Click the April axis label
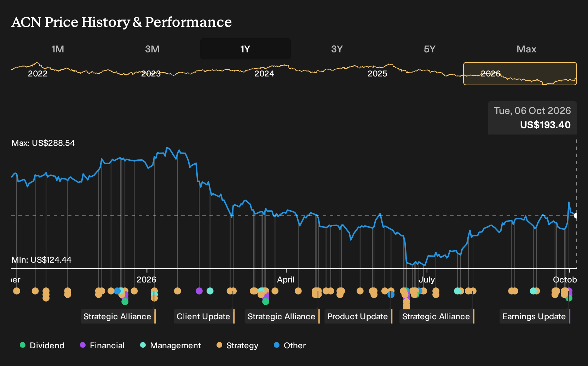Screen dimensions: 588x366 click(286, 280)
